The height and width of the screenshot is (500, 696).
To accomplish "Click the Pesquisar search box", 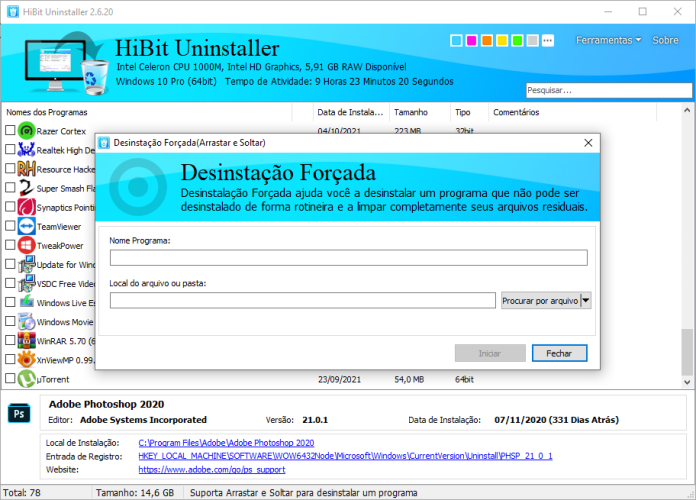I will pyautogui.click(x=609, y=90).
